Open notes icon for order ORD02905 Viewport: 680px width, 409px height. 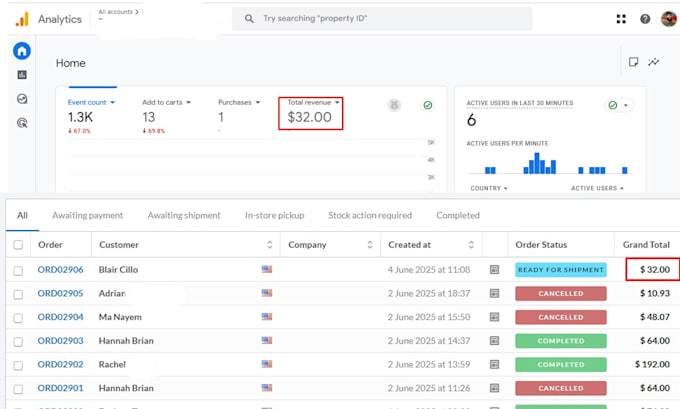[x=494, y=293]
